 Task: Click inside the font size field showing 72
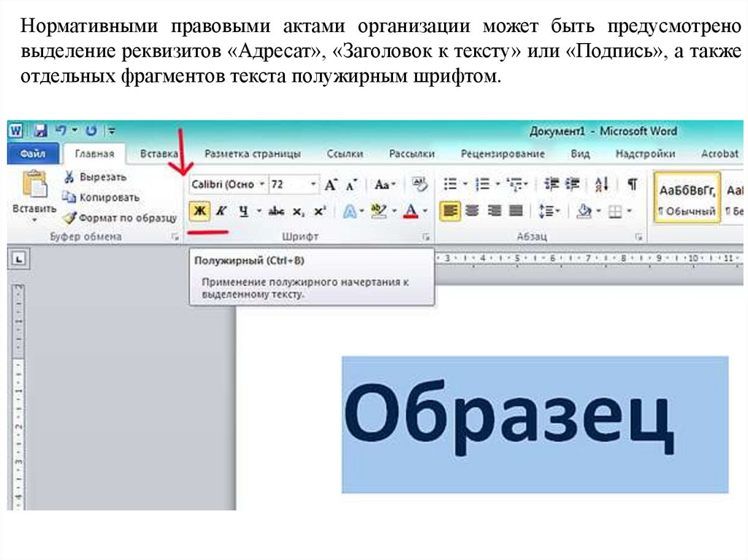289,184
